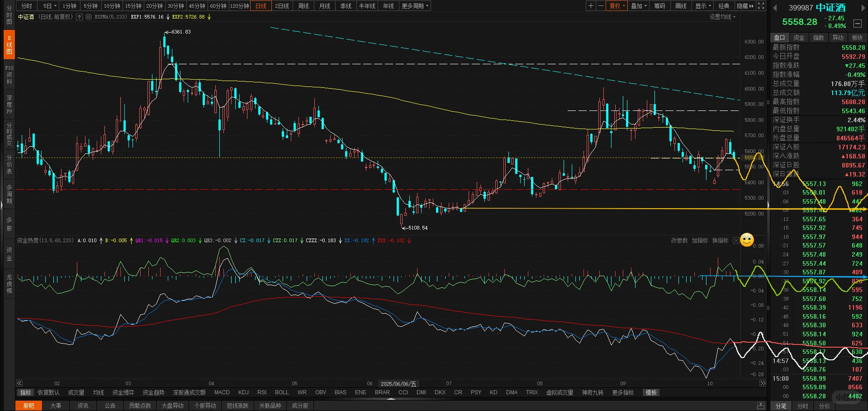Open the 5日 period dropdown
868x411 pixels.
(50, 6)
